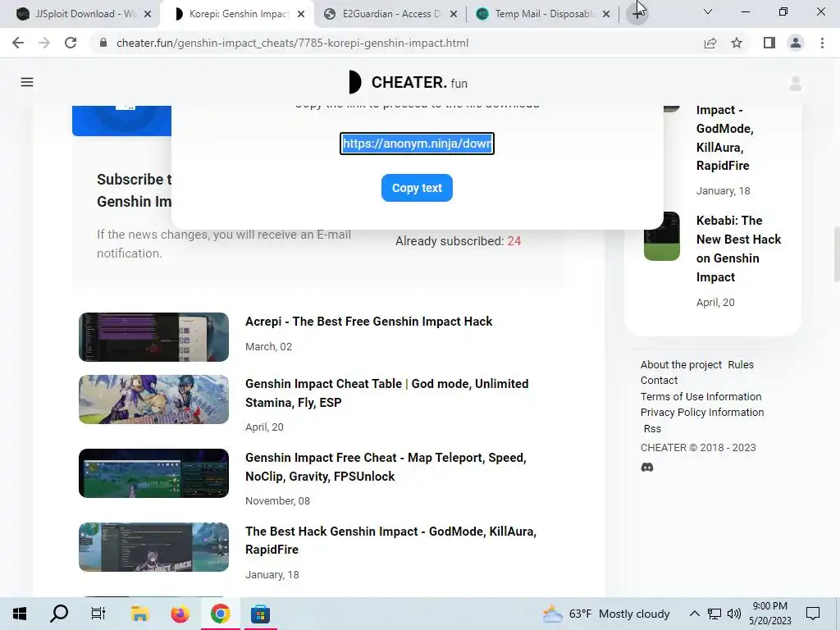Open Acrepi Best Free Genshin Hack article
Image resolution: width=840 pixels, height=630 pixels.
coord(368,322)
